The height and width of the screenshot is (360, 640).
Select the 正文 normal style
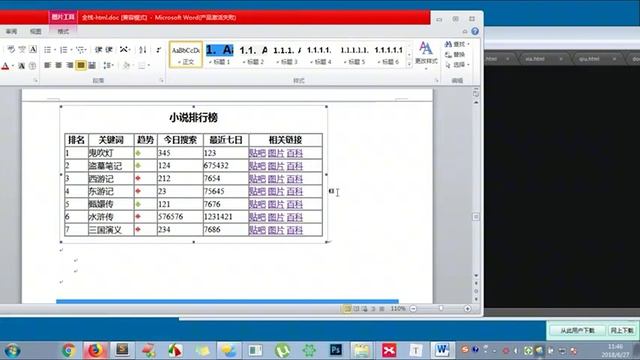(186, 54)
